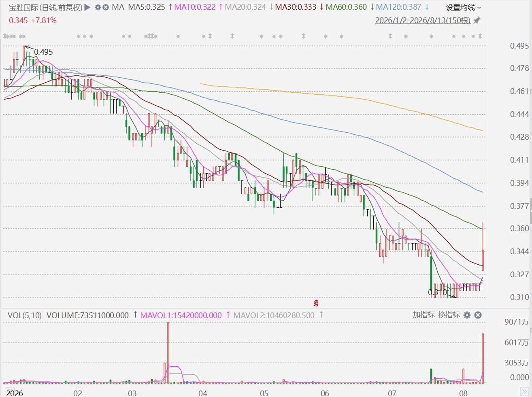Screen dimensions: 532x397
Task: Select the MA5:0.325 value
Action: (x=147, y=7)
